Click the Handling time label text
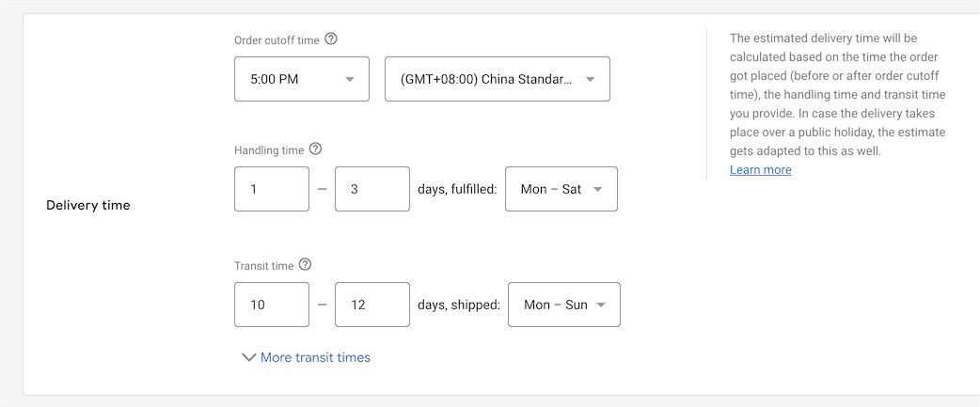 [x=269, y=150]
